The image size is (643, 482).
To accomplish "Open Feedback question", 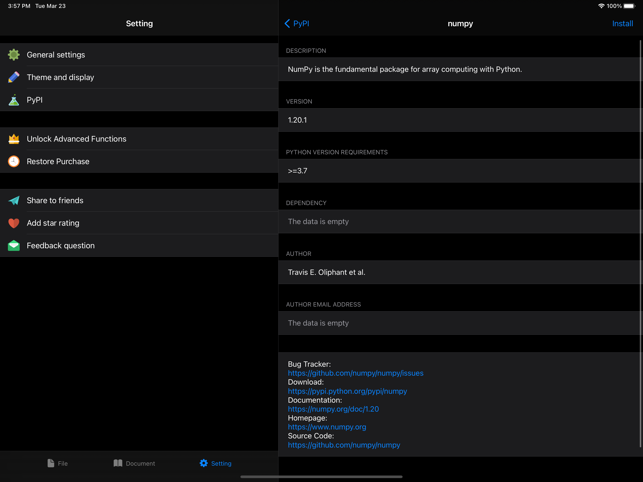I will [x=139, y=245].
